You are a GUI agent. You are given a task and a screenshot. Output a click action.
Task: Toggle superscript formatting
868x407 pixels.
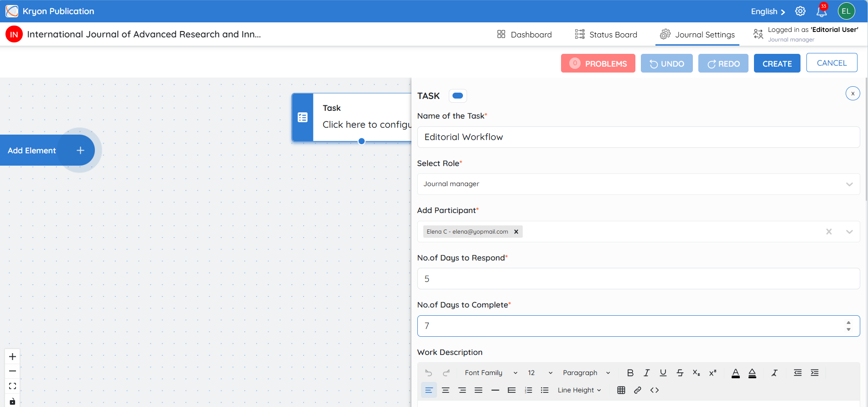point(712,373)
